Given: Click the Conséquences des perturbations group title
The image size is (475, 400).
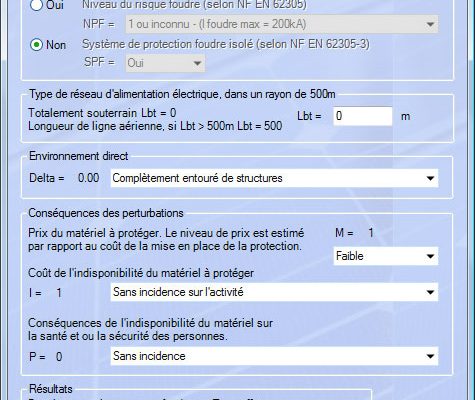Looking at the screenshot, I should coord(106,213).
